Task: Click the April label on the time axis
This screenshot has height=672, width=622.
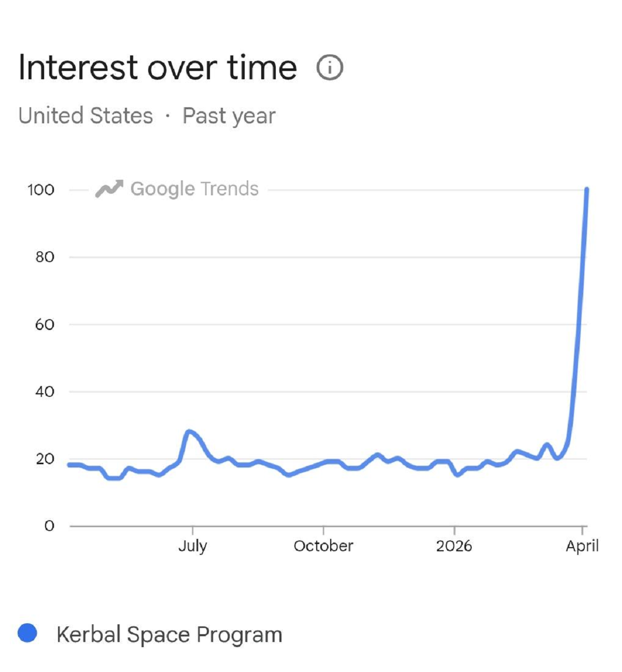Action: 582,546
